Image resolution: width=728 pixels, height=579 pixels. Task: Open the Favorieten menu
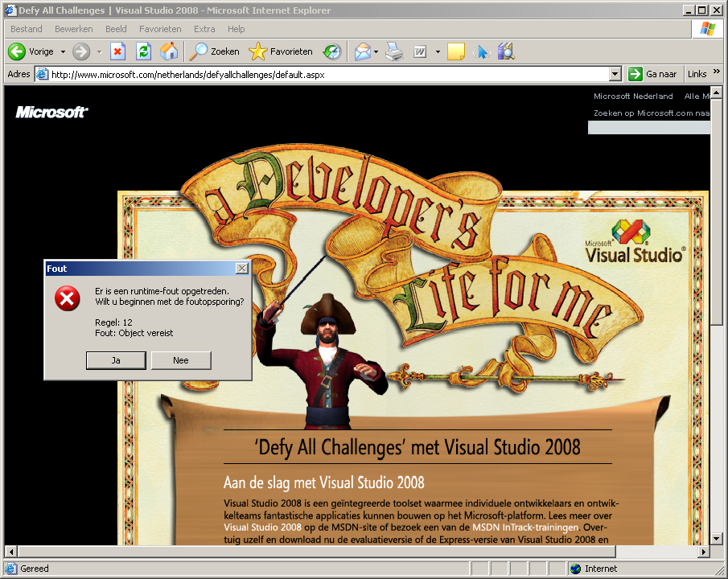coord(160,29)
